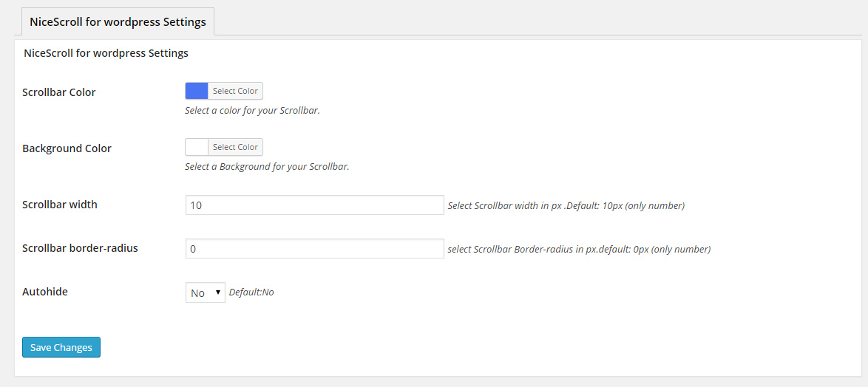Click the blue Scrollbar Color swatch

tap(197, 91)
